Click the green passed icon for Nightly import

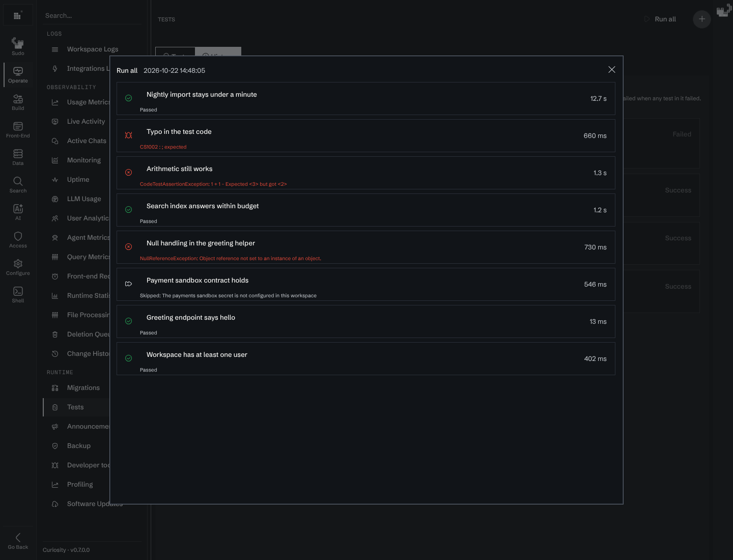(x=128, y=98)
